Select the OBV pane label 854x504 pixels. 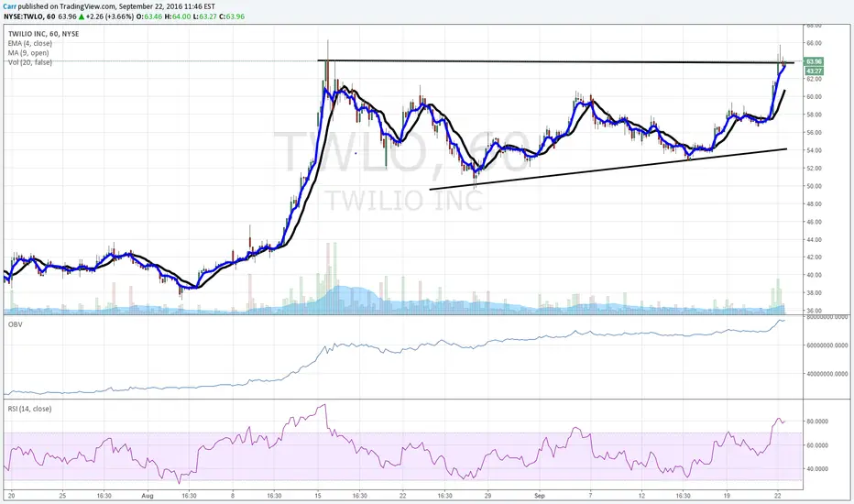click(x=15, y=324)
